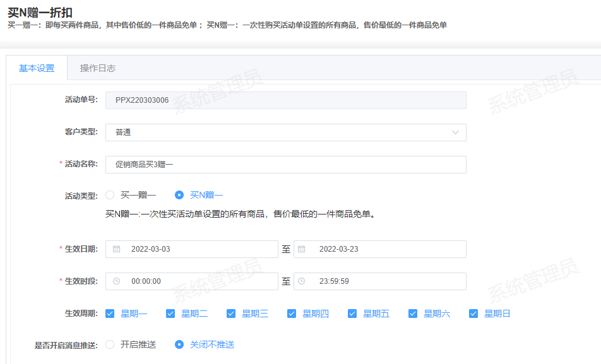Uncheck 星期一 checkbox

point(110,314)
